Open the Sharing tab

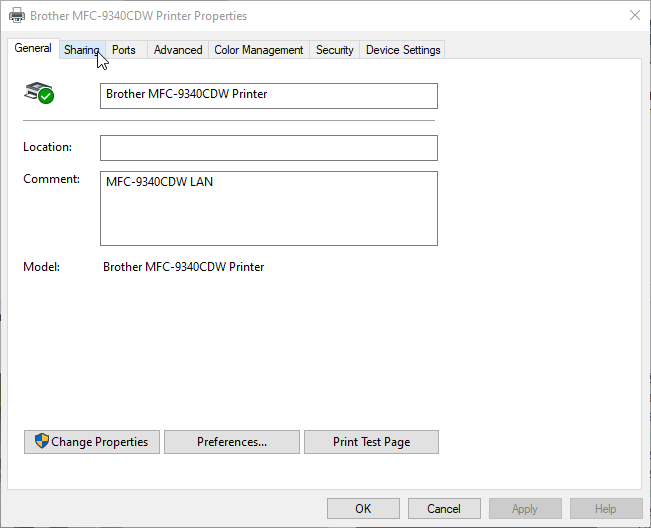(82, 50)
